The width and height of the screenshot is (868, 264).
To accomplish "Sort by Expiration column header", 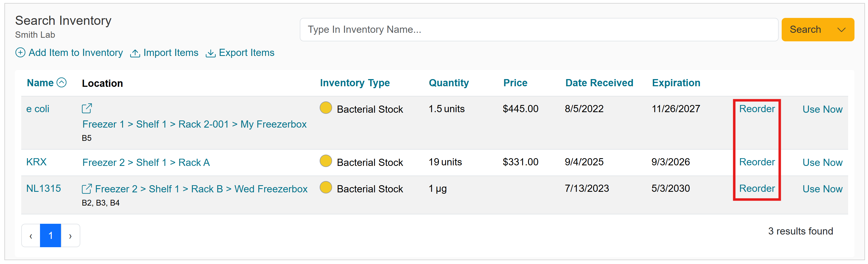I will tap(675, 83).
